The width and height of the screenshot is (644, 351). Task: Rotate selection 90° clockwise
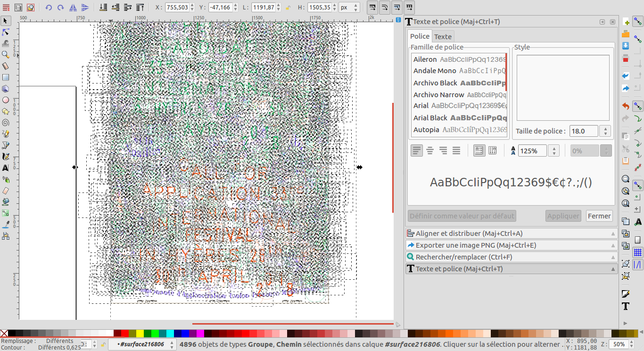click(61, 8)
